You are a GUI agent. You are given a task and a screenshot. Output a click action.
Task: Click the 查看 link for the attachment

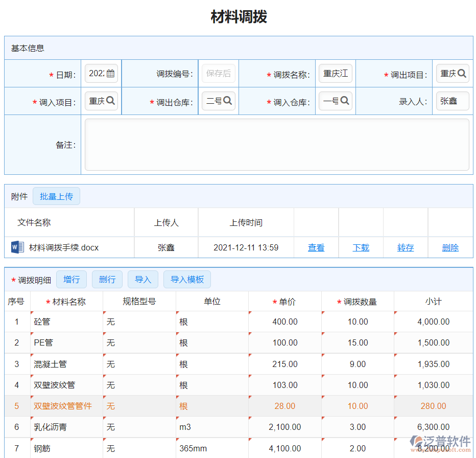point(316,247)
